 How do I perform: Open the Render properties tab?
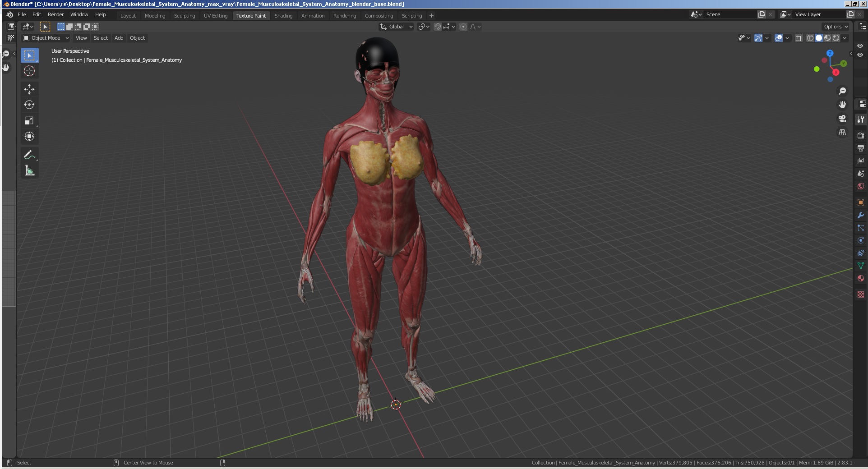(x=861, y=135)
